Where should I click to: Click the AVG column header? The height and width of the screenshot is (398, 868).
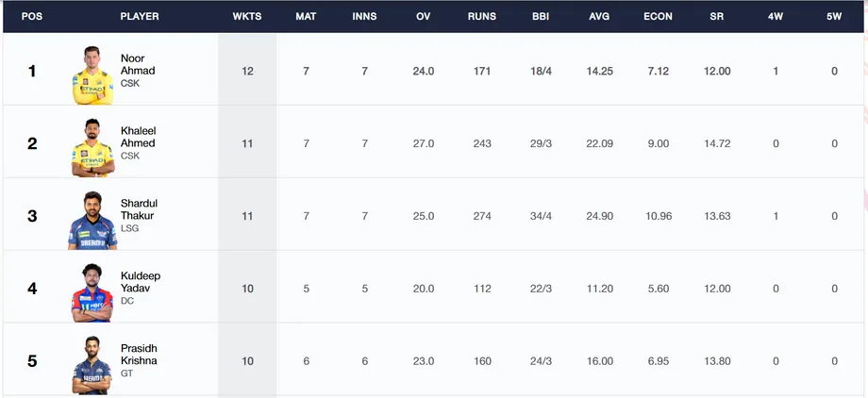coord(599,17)
